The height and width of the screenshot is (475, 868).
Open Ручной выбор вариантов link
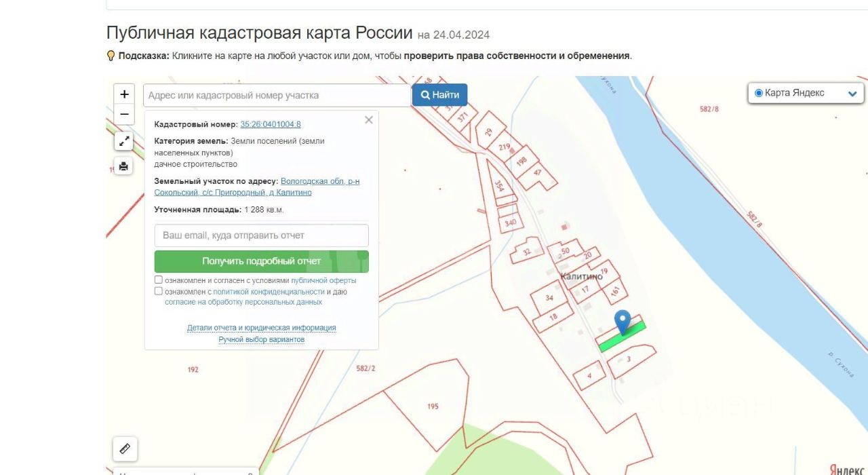pos(262,339)
